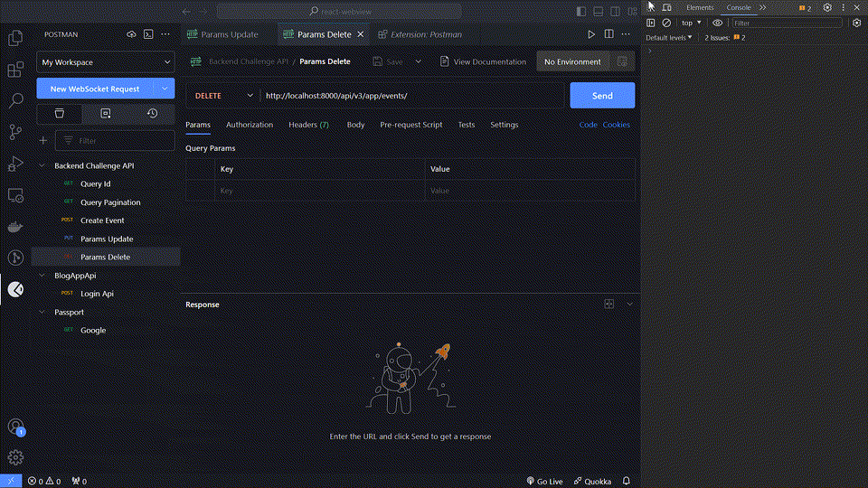The width and height of the screenshot is (868, 488).
Task: Open Postman panel more actions menu
Action: (x=165, y=34)
